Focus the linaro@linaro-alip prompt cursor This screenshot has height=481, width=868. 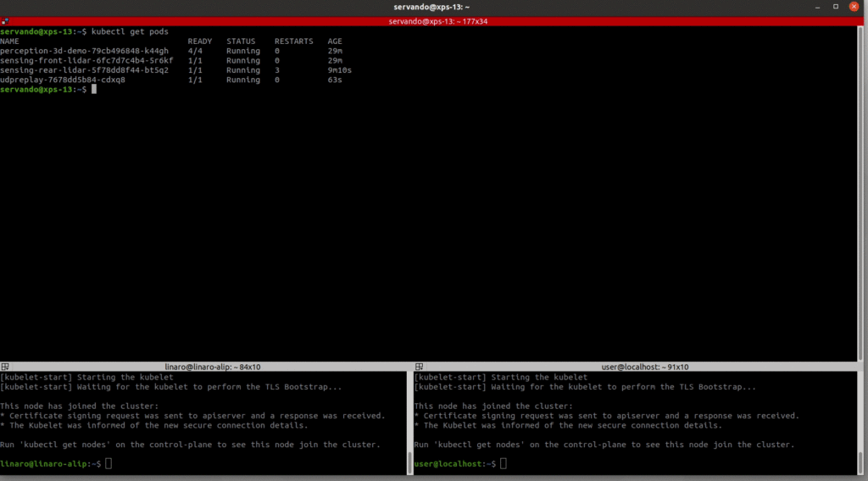[x=108, y=464]
